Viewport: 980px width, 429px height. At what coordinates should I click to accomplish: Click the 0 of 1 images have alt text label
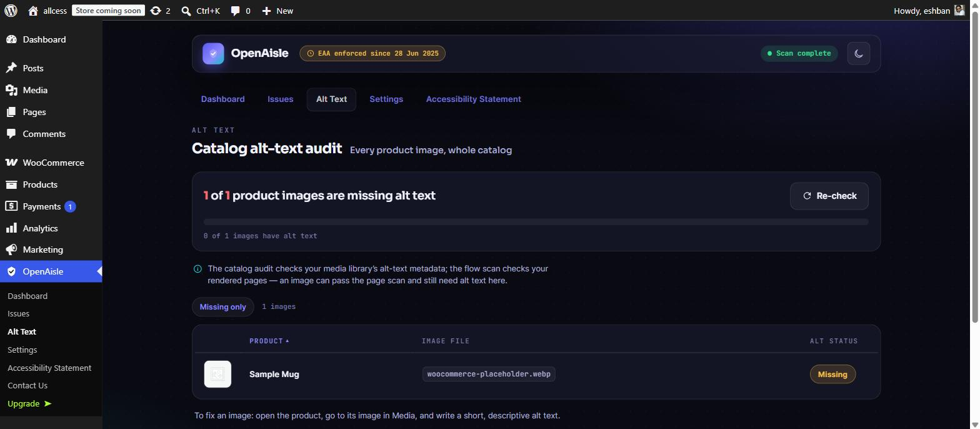(x=260, y=236)
